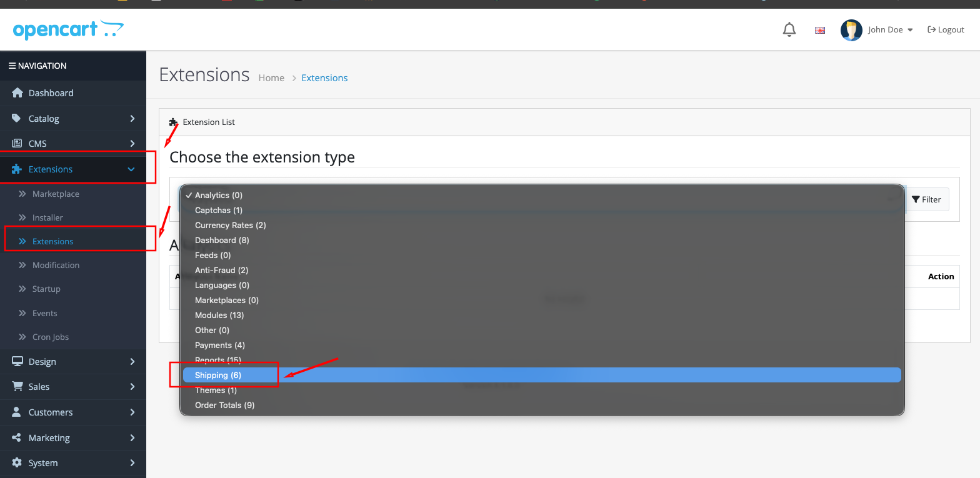
Task: Expand the Design menu chevron
Action: (132, 362)
